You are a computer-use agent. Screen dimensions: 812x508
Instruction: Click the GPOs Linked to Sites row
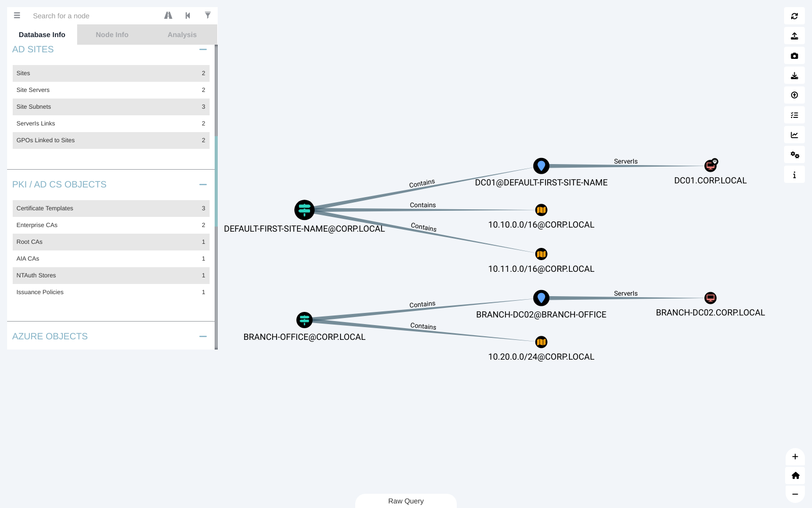tap(111, 140)
